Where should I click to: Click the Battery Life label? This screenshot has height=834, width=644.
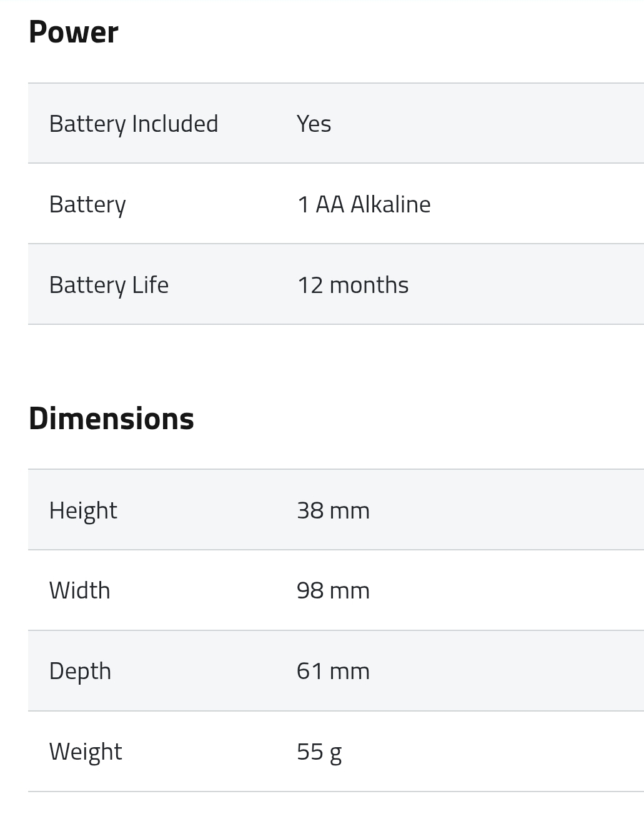coord(109,285)
